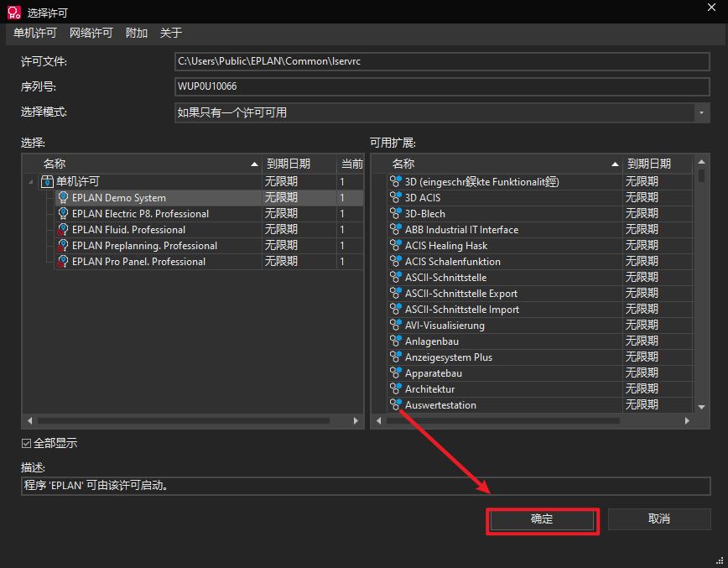Click the 序列号 input field
This screenshot has width=728, height=568.
coord(441,86)
